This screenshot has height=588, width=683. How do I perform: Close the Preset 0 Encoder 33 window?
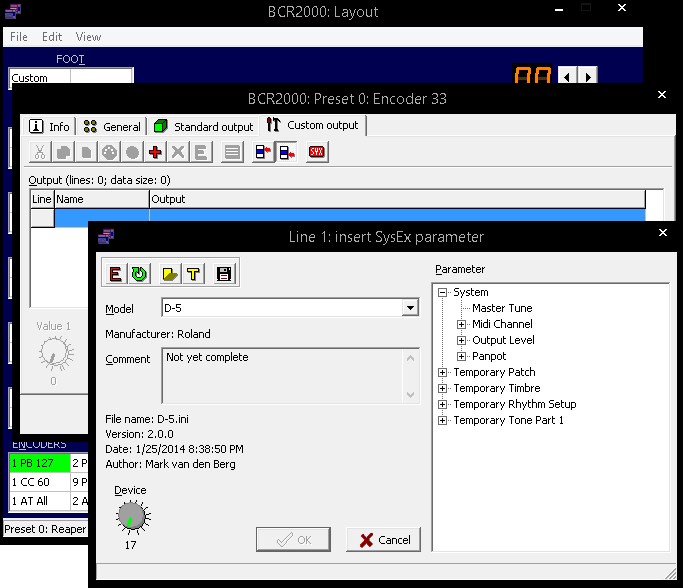(x=662, y=95)
